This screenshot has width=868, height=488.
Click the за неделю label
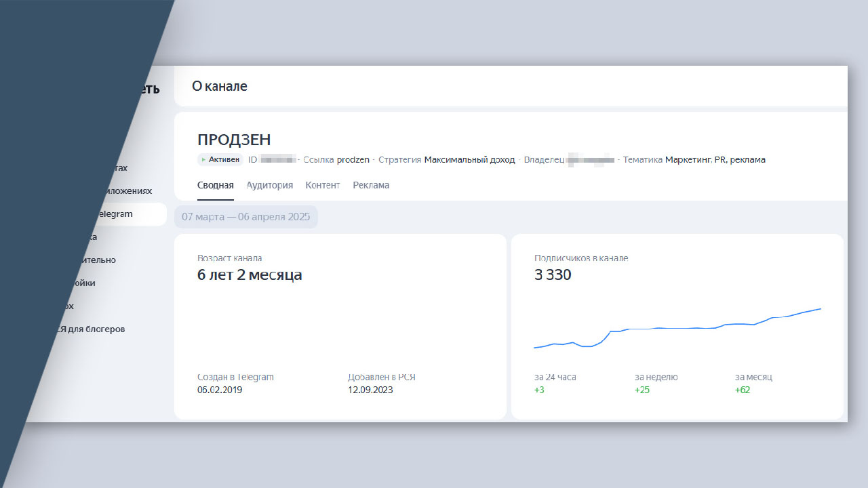pyautogui.click(x=656, y=377)
